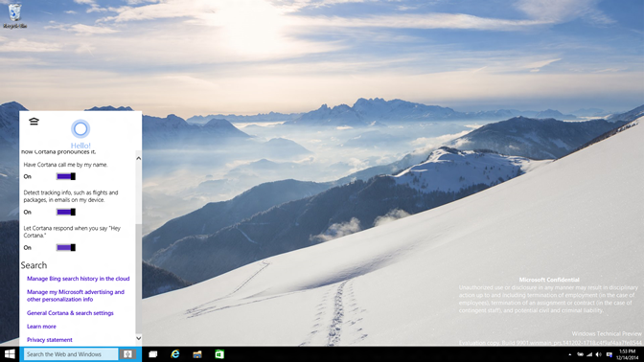
Task: Toggle 'Have Cortana call me by my name'
Action: (66, 176)
